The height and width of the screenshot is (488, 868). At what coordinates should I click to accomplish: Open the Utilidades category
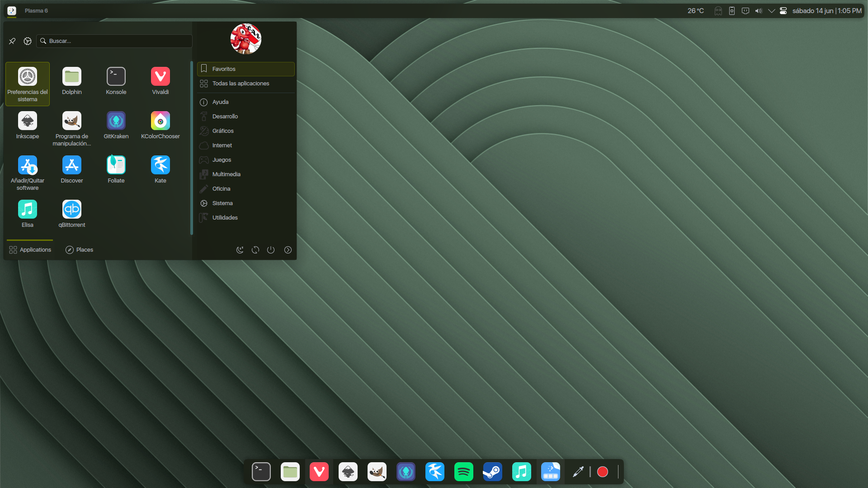pyautogui.click(x=246, y=218)
